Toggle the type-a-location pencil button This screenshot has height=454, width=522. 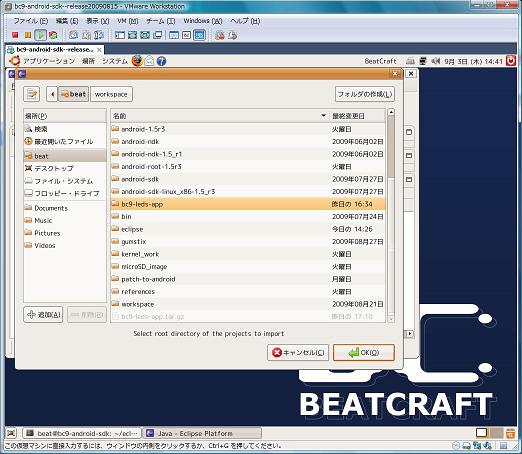(x=32, y=94)
